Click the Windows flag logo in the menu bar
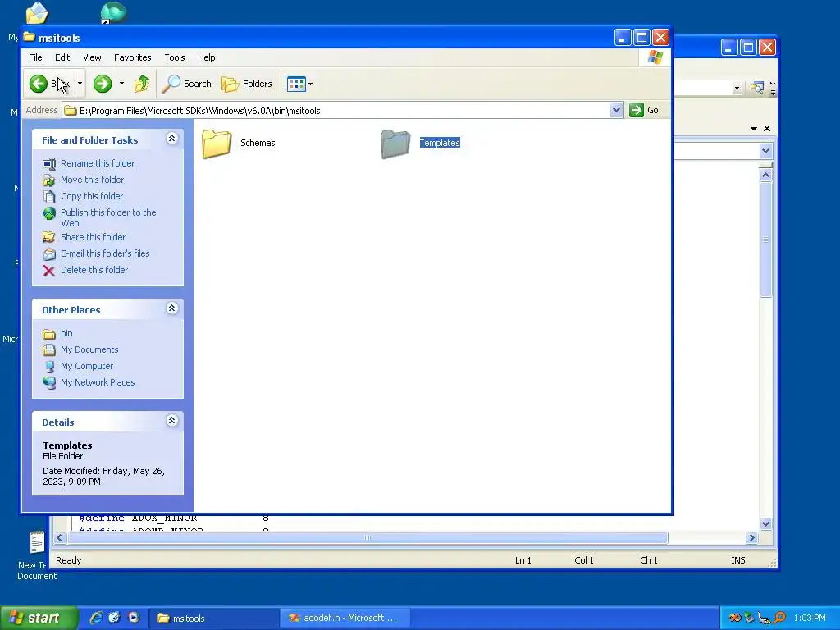 click(x=655, y=57)
